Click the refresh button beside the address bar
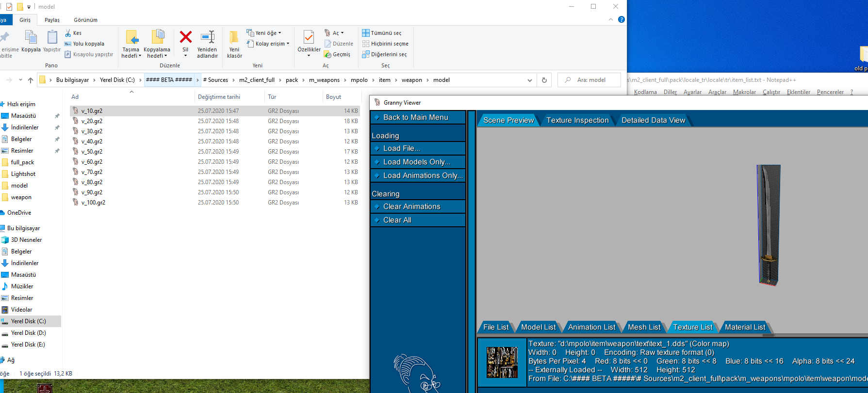The height and width of the screenshot is (393, 868). [x=544, y=80]
